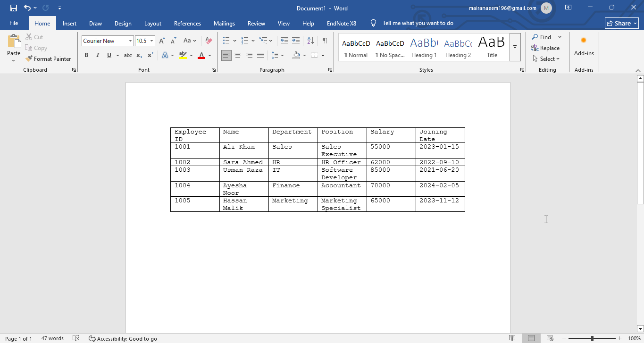Image resolution: width=644 pixels, height=343 pixels.
Task: Toggle Italic formatting
Action: pyautogui.click(x=98, y=55)
